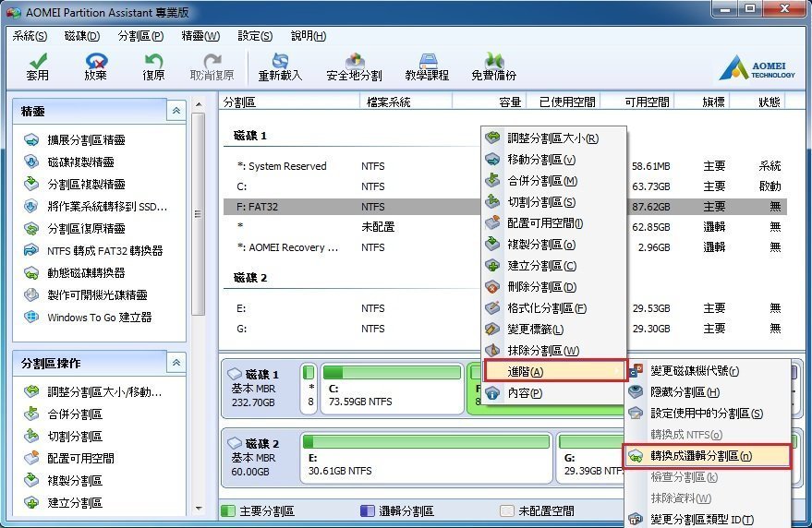Select 調整分割區大小/移動 in operations panel
Image resolution: width=812 pixels, height=528 pixels.
point(93,392)
